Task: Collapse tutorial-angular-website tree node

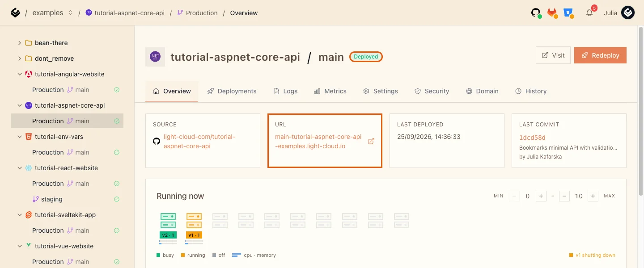Action: coord(20,74)
